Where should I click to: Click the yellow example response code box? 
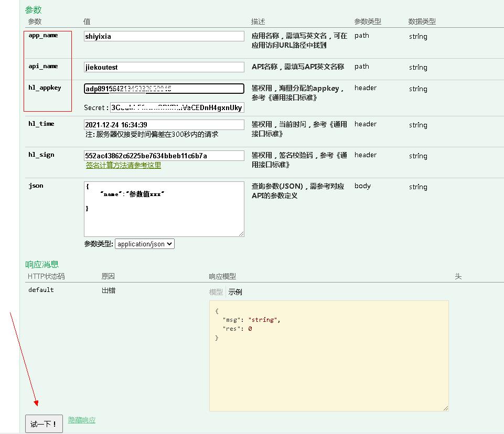click(x=329, y=367)
